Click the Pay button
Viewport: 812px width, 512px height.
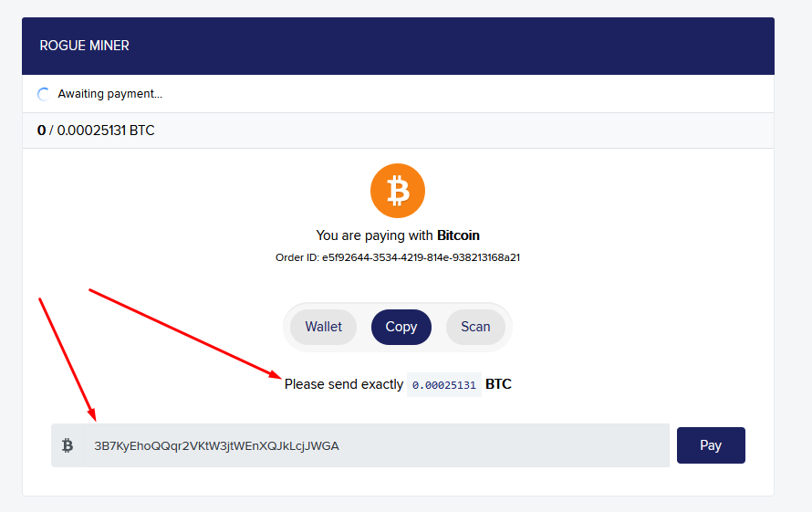(711, 445)
